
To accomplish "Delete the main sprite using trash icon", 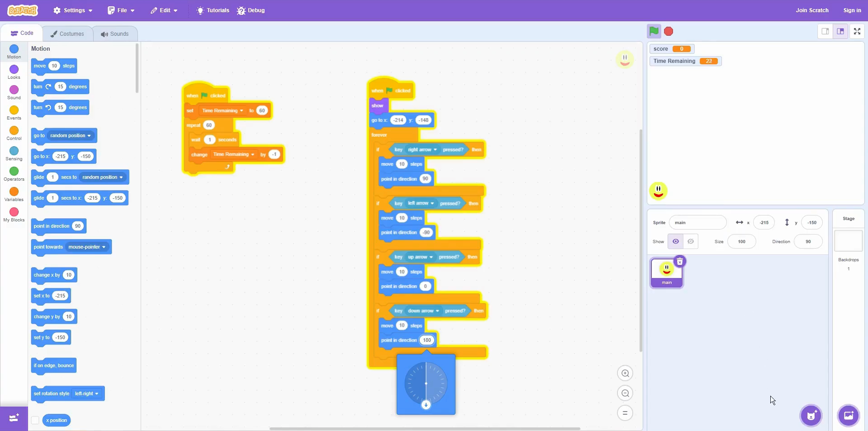I will pos(679,262).
